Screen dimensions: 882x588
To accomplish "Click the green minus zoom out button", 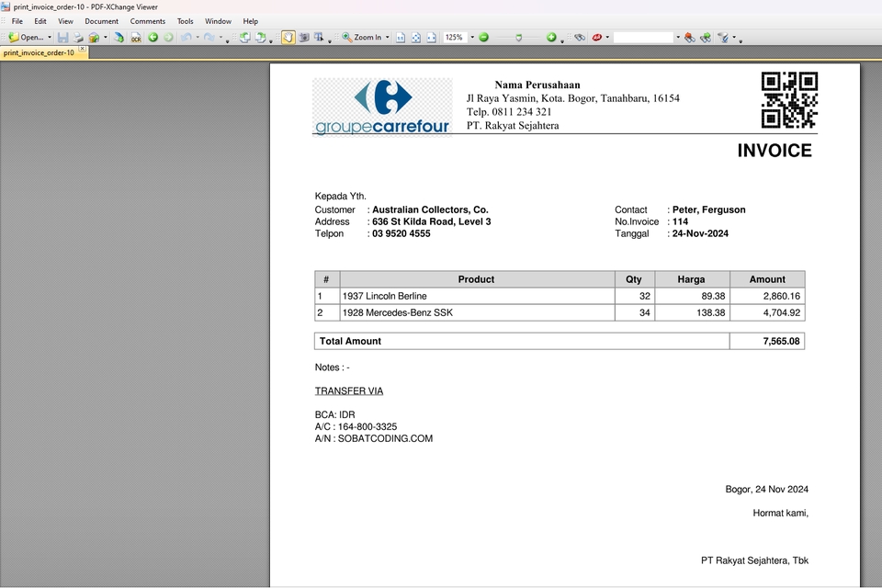I will tap(484, 37).
